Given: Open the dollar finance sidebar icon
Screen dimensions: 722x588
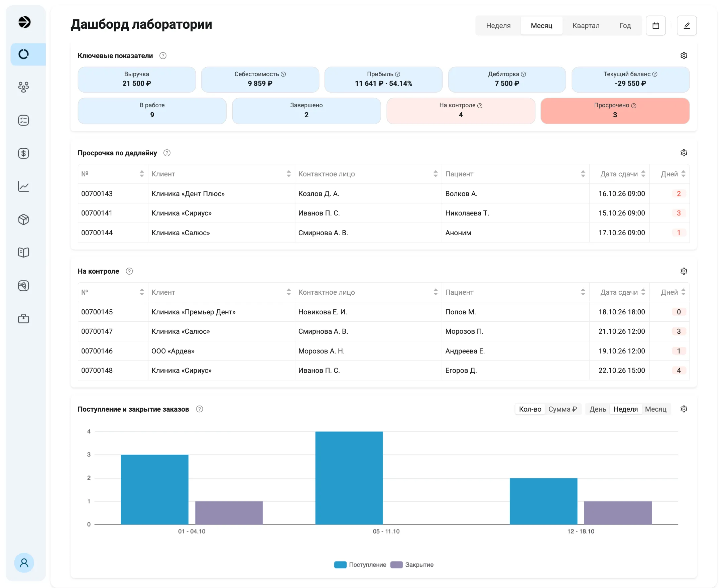Looking at the screenshot, I should coord(24,153).
